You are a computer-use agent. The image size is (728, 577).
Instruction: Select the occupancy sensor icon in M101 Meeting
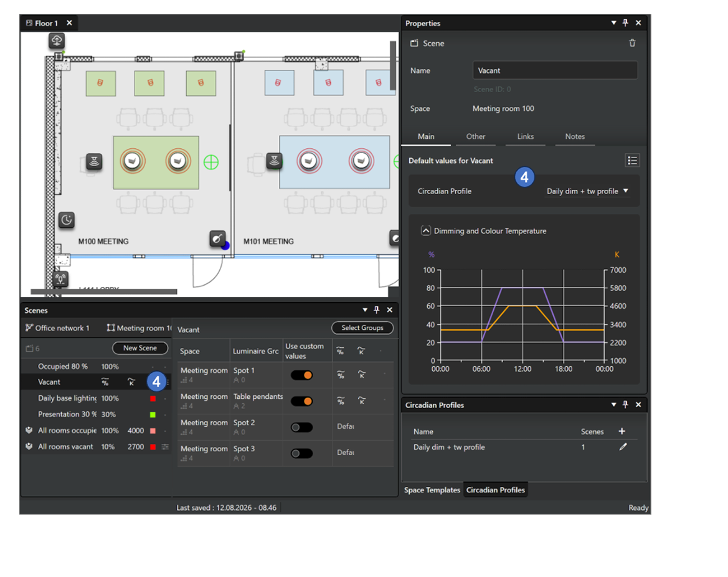(275, 161)
